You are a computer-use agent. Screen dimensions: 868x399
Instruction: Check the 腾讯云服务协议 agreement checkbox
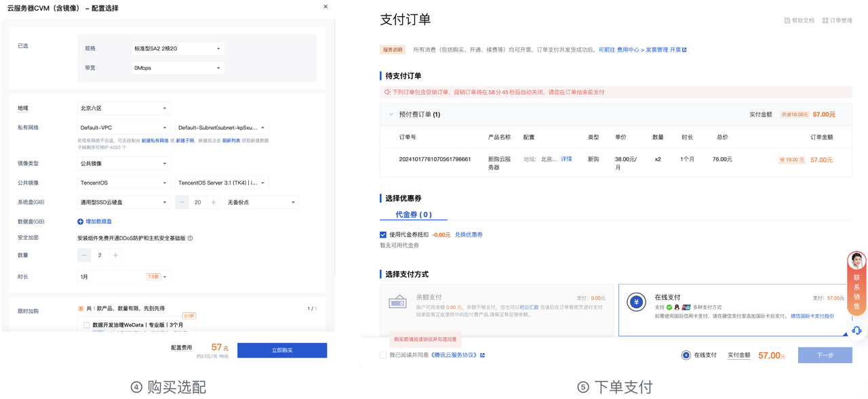[383, 355]
